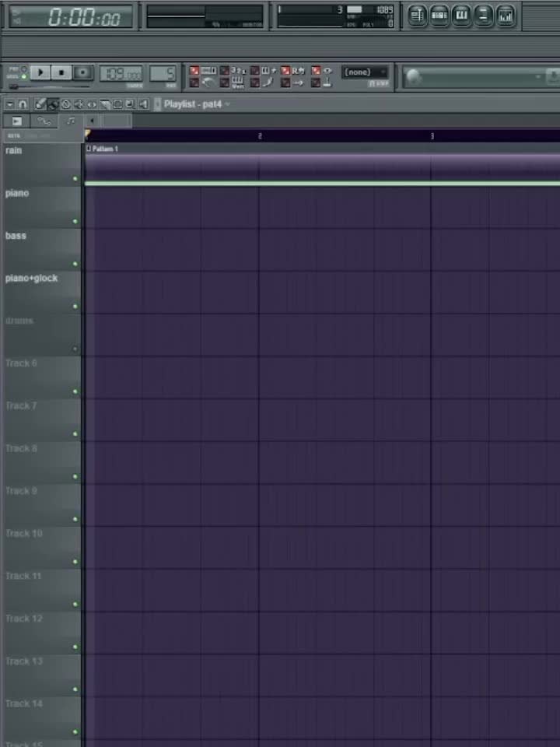This screenshot has height=747, width=560.
Task: Mute the rain track
Action: (x=75, y=179)
